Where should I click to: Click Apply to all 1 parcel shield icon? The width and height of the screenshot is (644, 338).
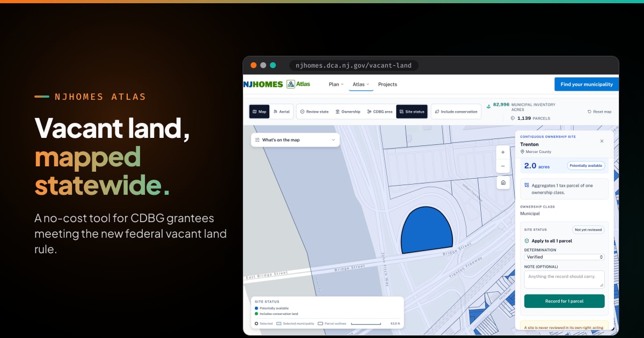(x=527, y=241)
